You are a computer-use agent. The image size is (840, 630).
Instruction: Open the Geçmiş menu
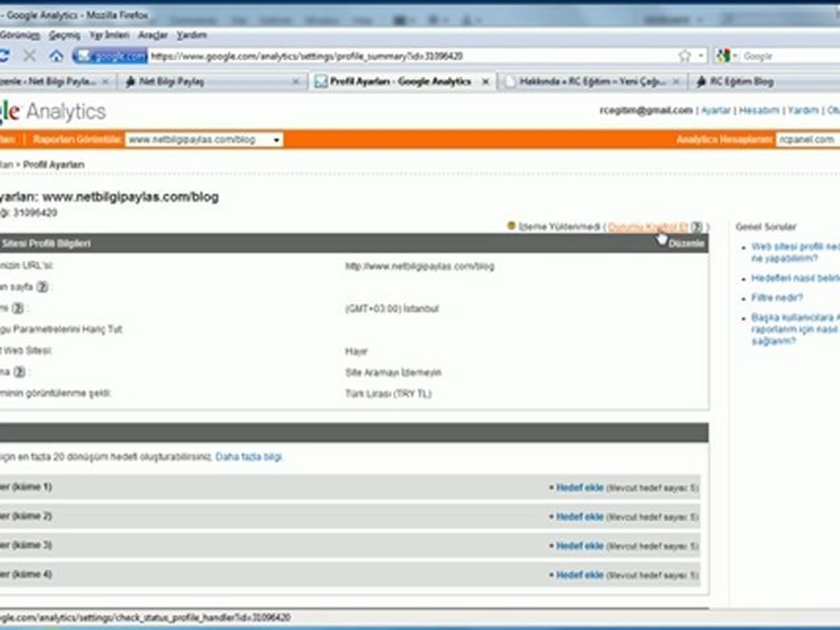pyautogui.click(x=64, y=35)
